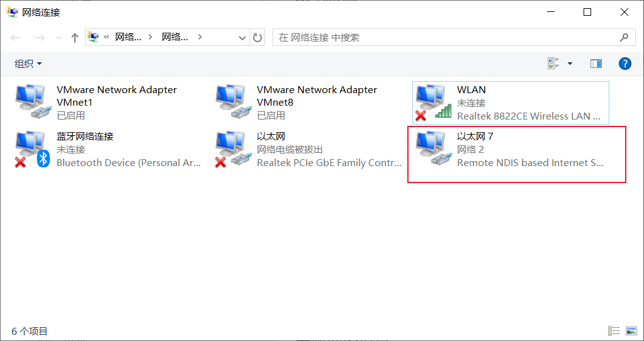644x341 pixels.
Task: Select the Bluetooth network connection icon
Action: 32,149
